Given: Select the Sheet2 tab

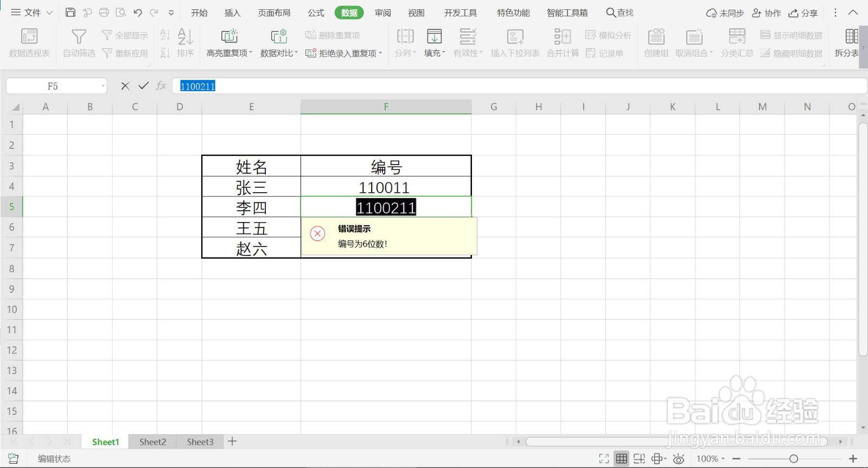Looking at the screenshot, I should tap(152, 442).
